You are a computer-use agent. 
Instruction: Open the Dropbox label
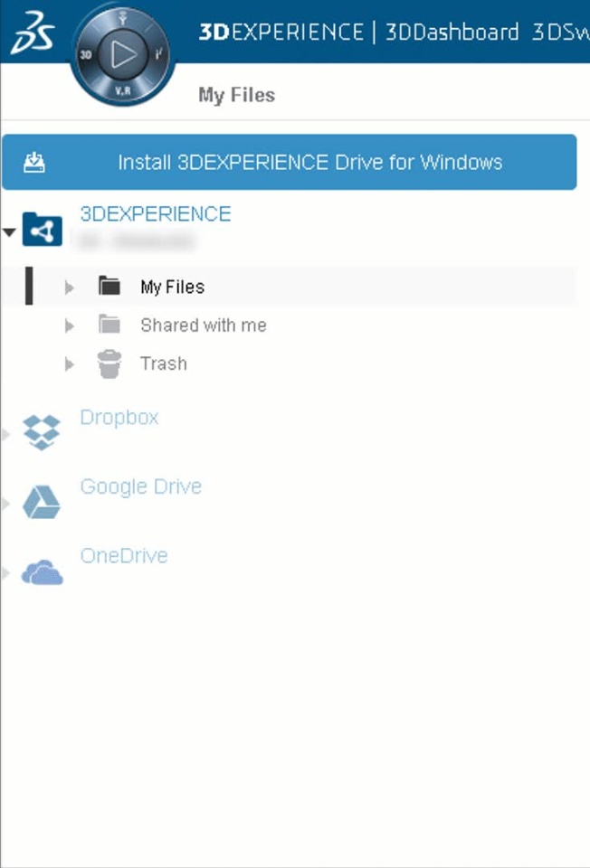pos(119,418)
